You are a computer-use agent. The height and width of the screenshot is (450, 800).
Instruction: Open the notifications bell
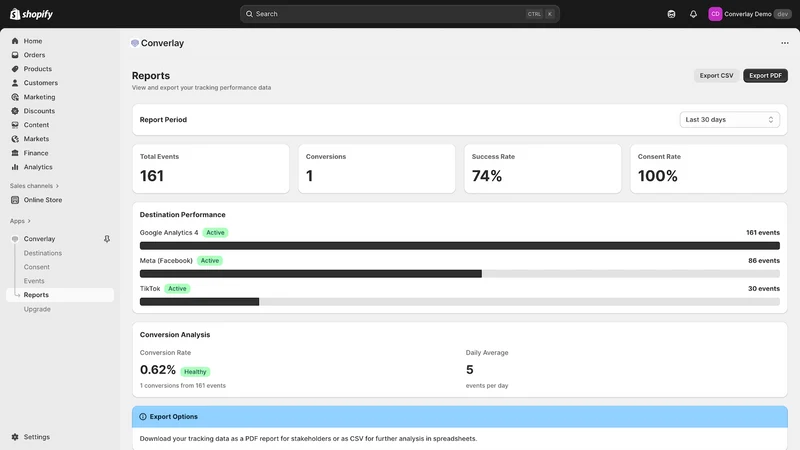point(693,14)
